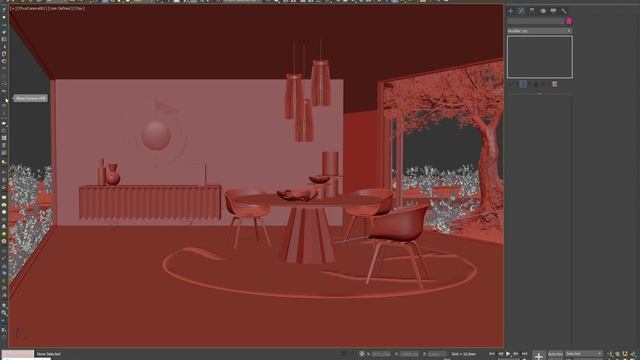Toggle the Auto Key button

click(555, 354)
